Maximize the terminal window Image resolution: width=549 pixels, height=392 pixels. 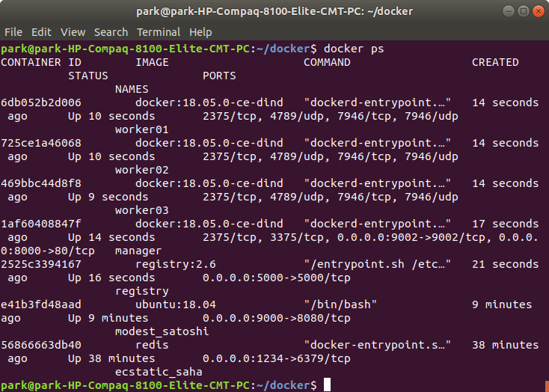(x=523, y=11)
